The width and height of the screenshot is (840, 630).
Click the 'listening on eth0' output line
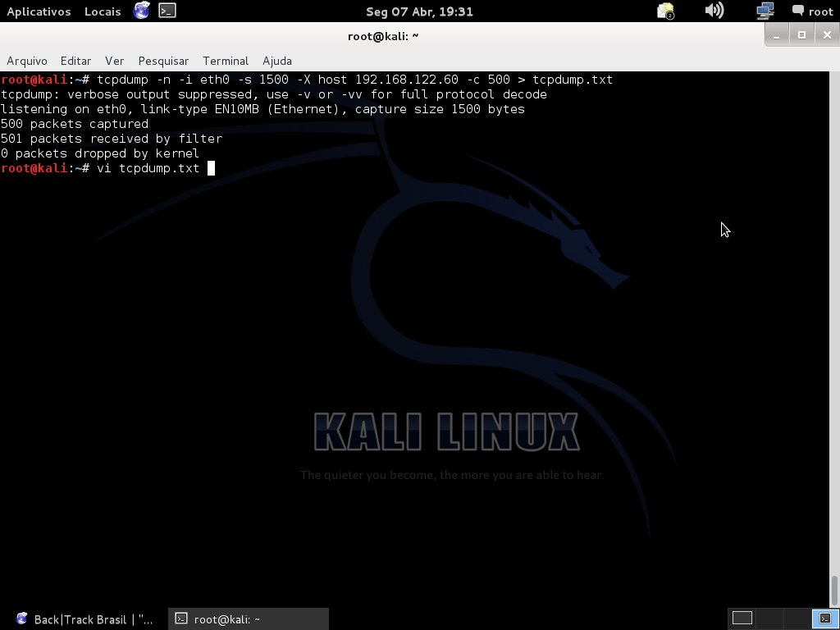(x=262, y=109)
